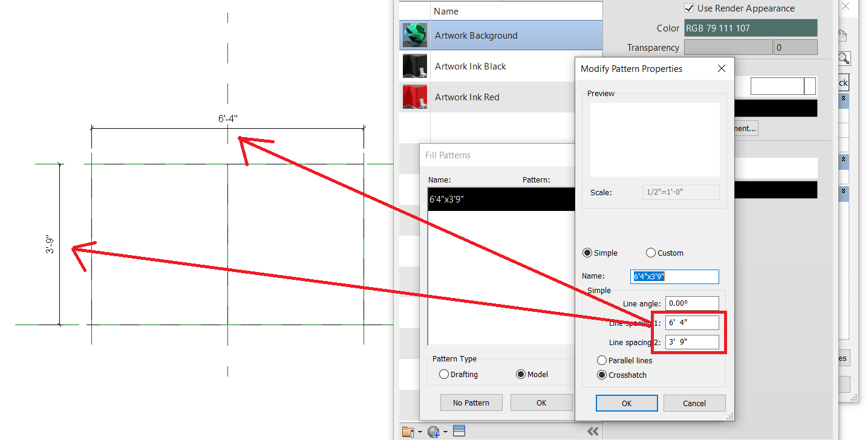Select the Simple pattern radio button
868x440 pixels.
(586, 253)
